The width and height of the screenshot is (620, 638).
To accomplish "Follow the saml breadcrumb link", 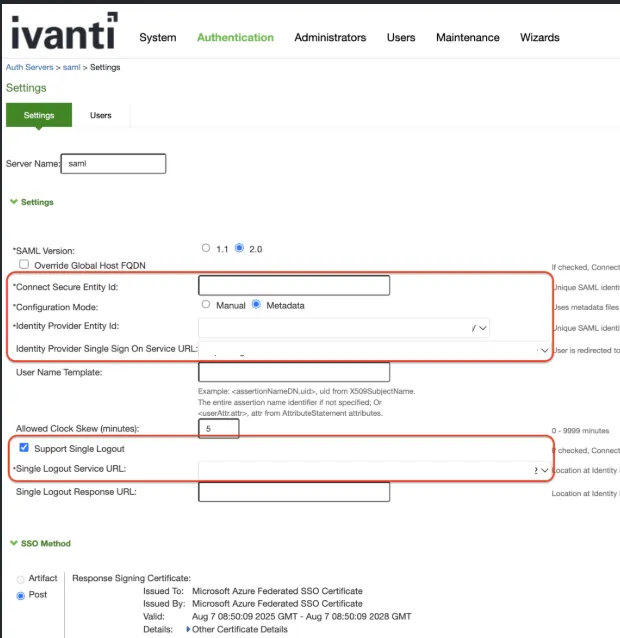I will tap(71, 67).
